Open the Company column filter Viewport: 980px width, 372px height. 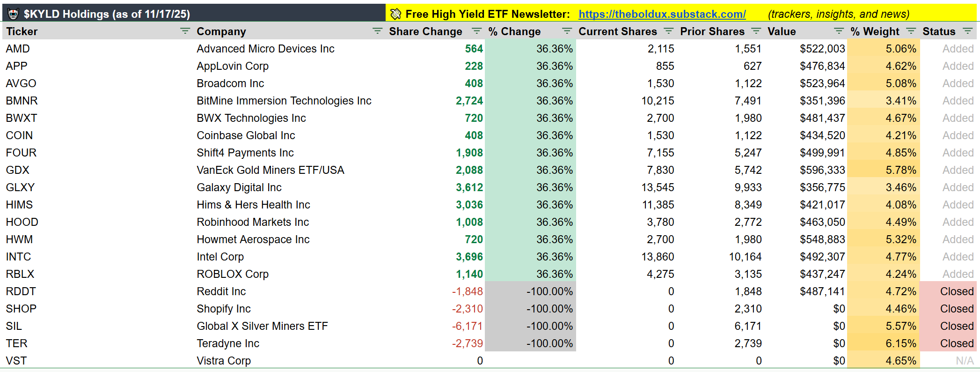[377, 31]
